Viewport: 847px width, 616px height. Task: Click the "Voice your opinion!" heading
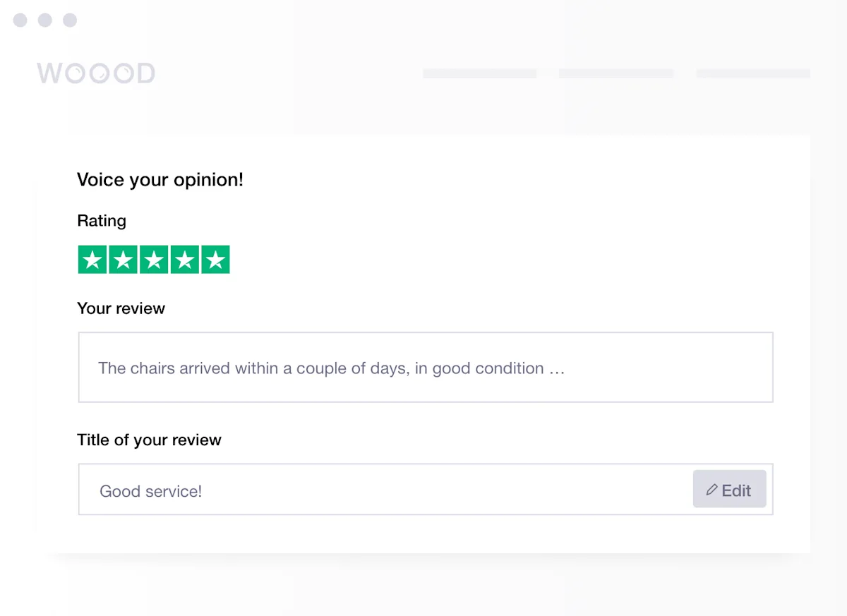click(160, 180)
